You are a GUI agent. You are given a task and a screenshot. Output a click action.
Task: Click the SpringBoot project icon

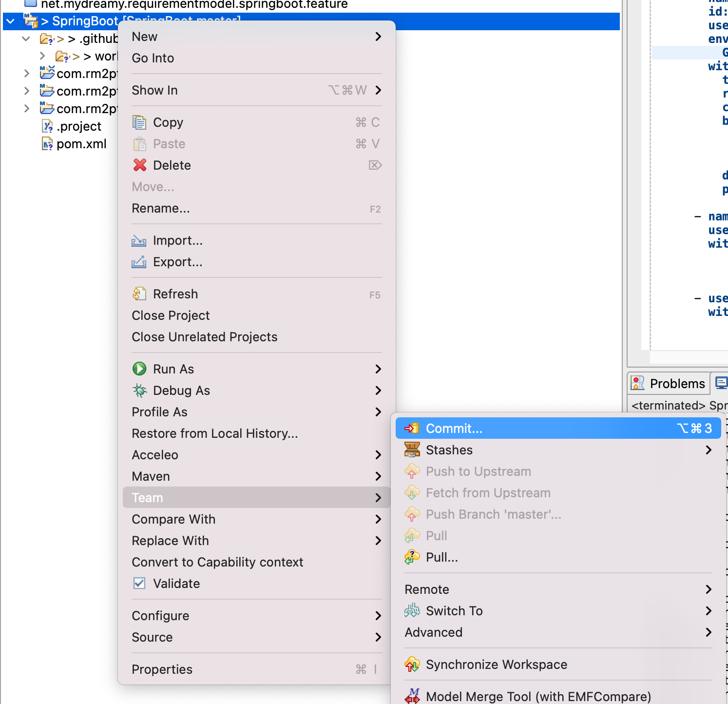point(31,21)
